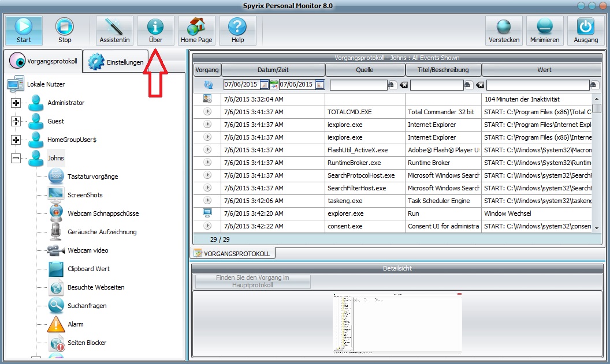
Task: Open Besuchte Webseiten log
Action: (x=96, y=287)
